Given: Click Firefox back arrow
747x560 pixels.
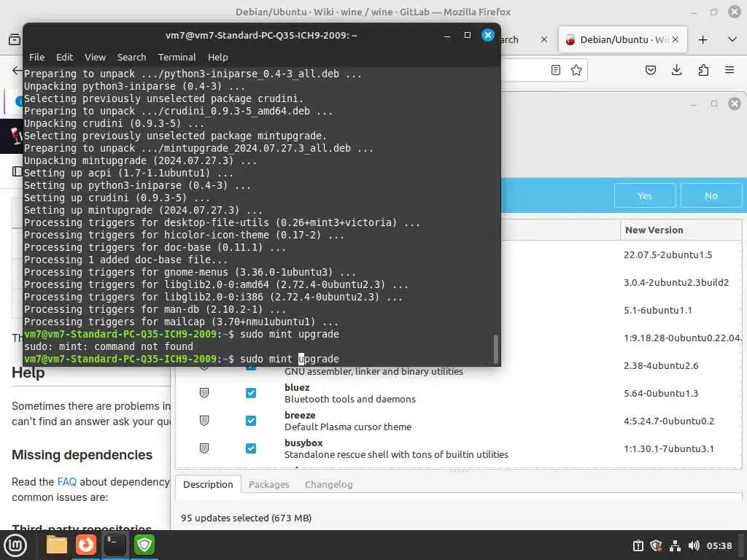Looking at the screenshot, I should click(x=17, y=71).
